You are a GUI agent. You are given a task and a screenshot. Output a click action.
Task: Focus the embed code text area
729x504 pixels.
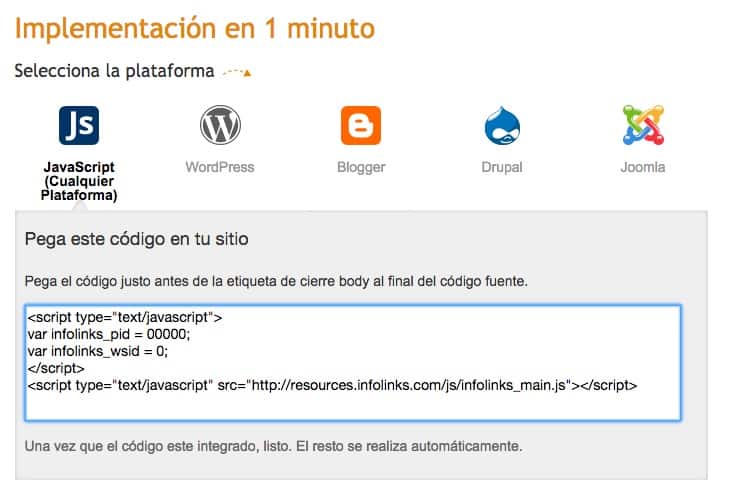(x=353, y=363)
